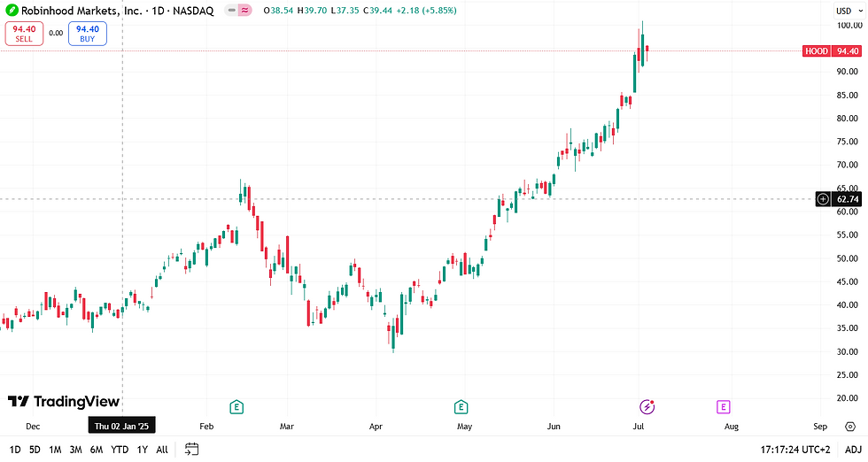Click the SELL 94.40 button
868x462 pixels.
tap(24, 34)
